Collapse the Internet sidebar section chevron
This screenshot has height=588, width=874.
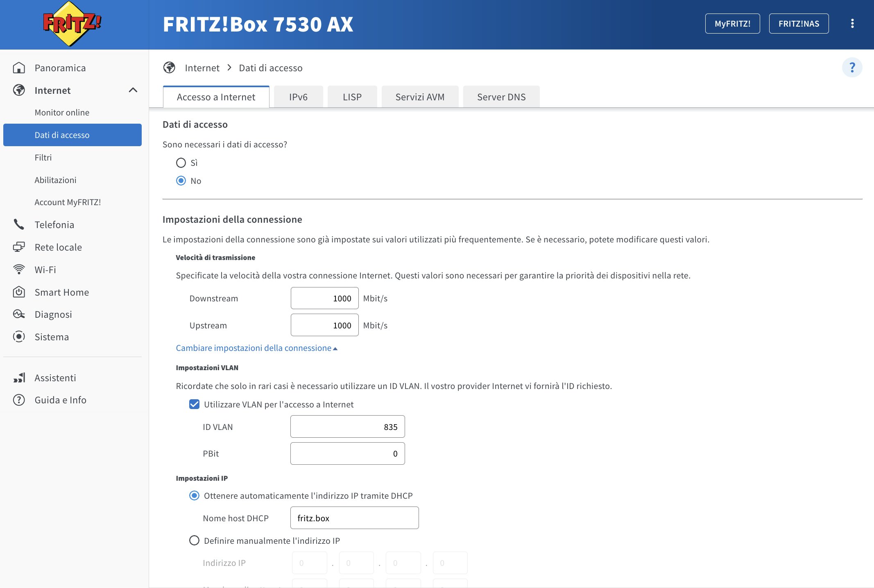(x=133, y=90)
